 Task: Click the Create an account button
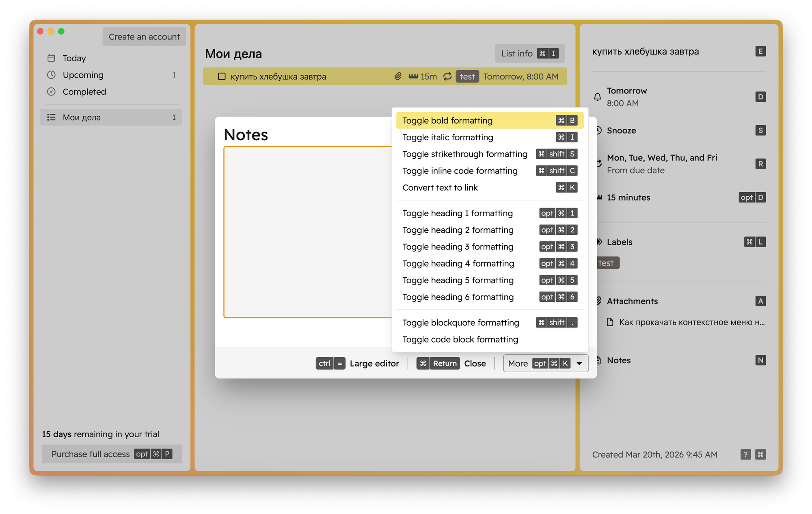(144, 37)
